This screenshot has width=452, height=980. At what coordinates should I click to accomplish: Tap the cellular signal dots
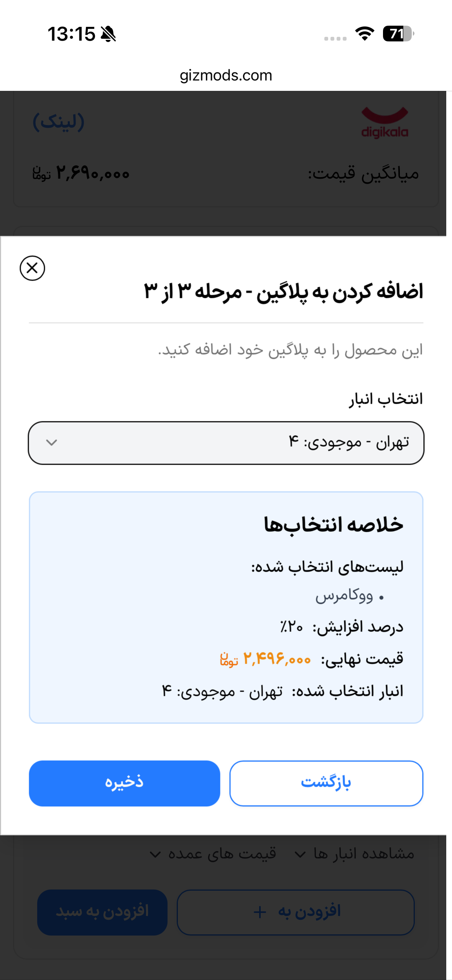(x=335, y=38)
